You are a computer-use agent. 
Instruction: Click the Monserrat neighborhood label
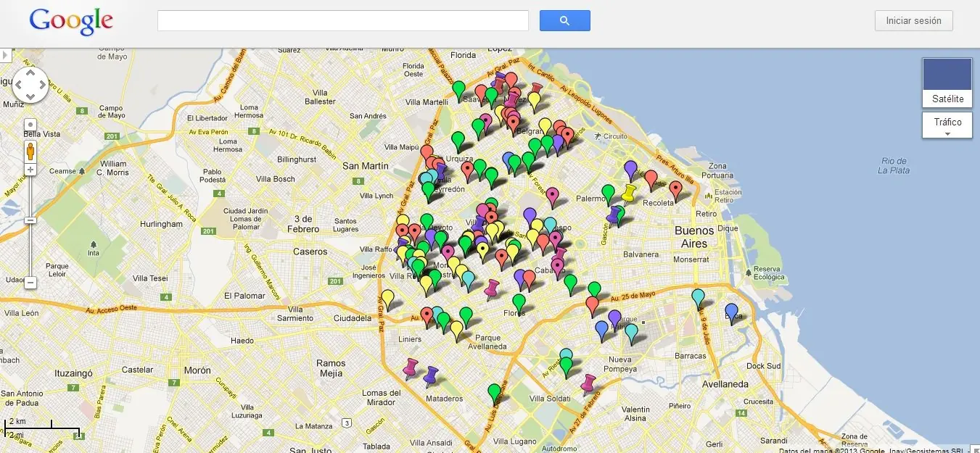(691, 259)
